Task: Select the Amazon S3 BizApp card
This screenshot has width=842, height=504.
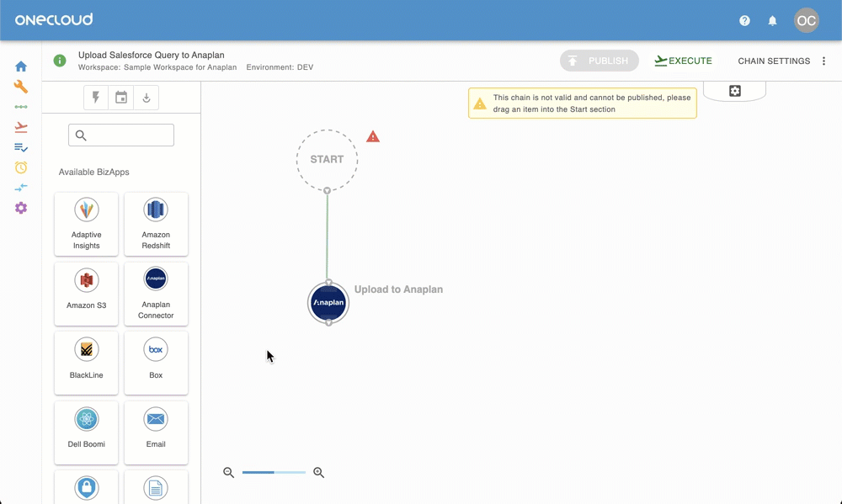Action: point(87,294)
